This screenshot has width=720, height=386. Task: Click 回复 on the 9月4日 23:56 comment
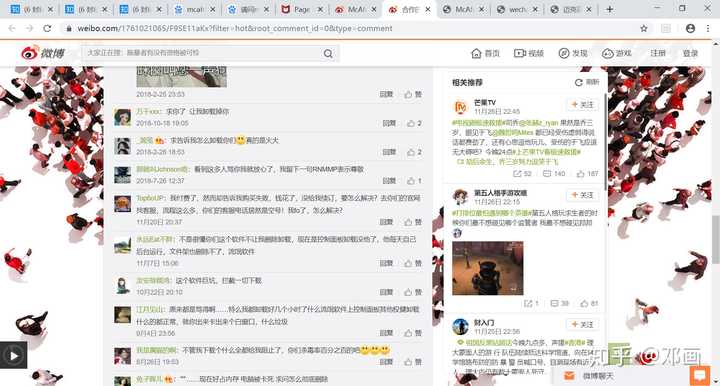[x=386, y=333]
